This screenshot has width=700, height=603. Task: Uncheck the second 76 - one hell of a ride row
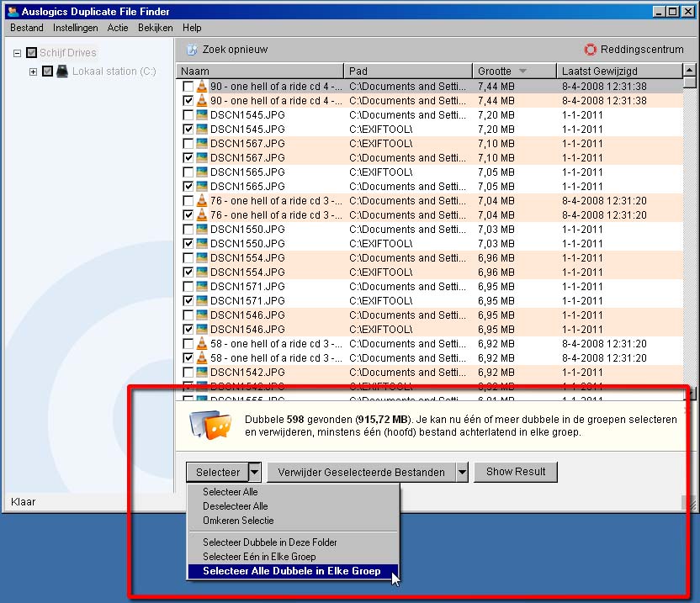click(x=188, y=214)
